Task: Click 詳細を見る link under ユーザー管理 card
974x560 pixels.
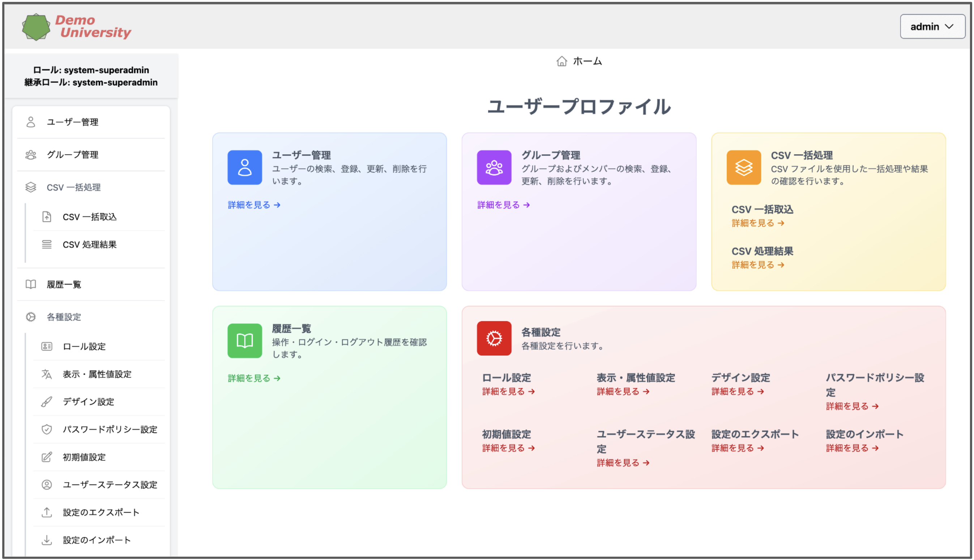Action: pyautogui.click(x=253, y=205)
